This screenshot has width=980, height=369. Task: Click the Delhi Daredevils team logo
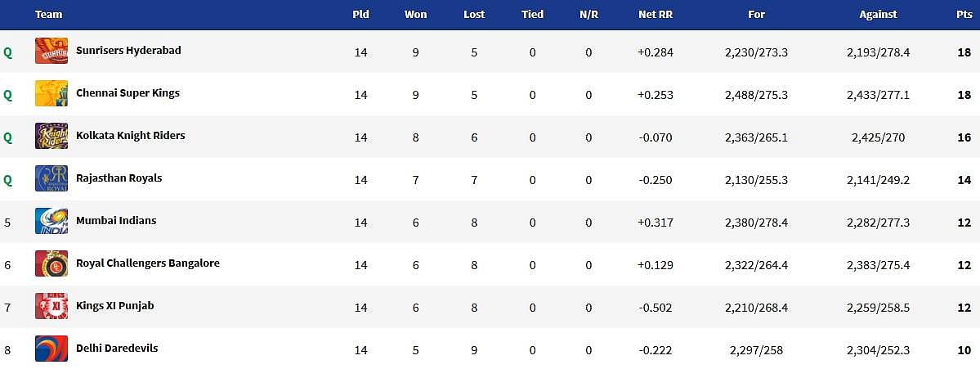point(51,349)
